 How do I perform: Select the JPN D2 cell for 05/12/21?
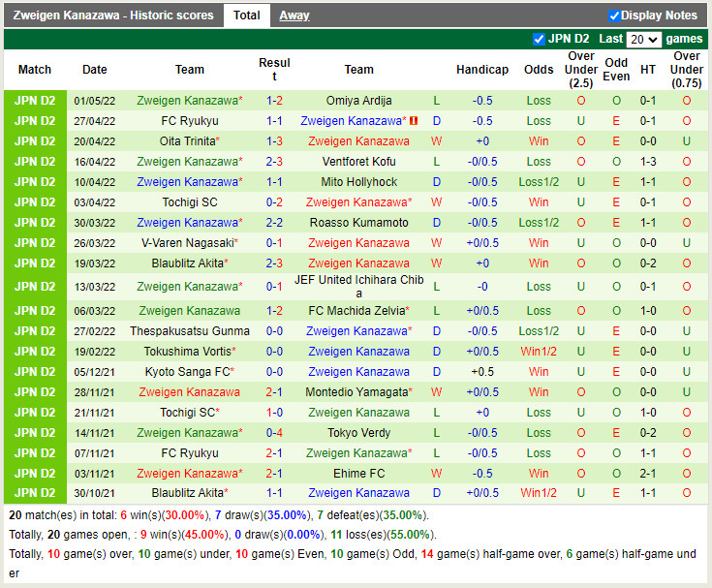coord(35,372)
